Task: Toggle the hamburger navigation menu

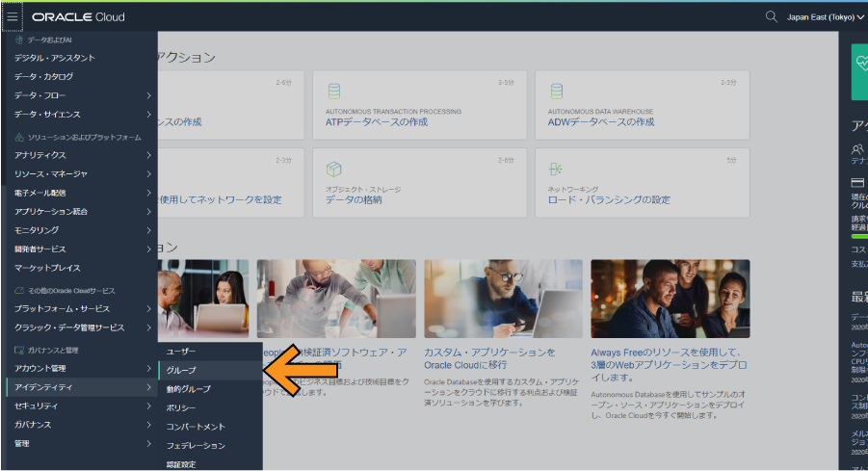Action: point(13,16)
